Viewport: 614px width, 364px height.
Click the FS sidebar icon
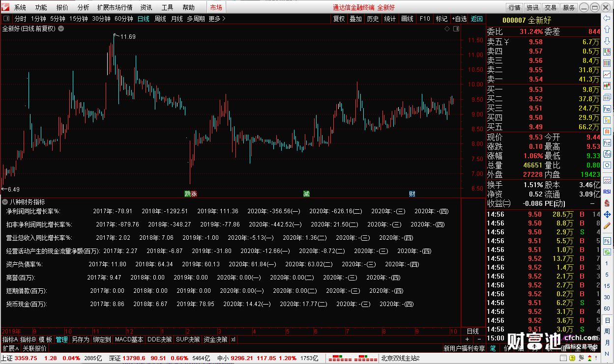tap(607, 241)
